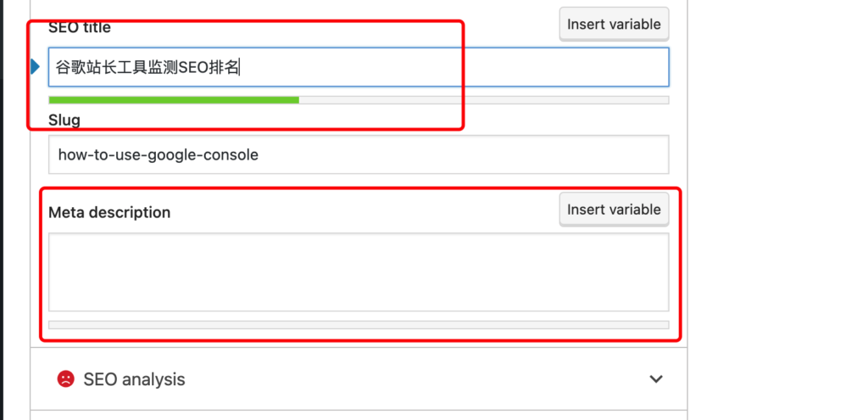Viewport: 868px width, 420px height.
Task: Click the 谷歌站长 text in the SEO title
Action: [86, 68]
